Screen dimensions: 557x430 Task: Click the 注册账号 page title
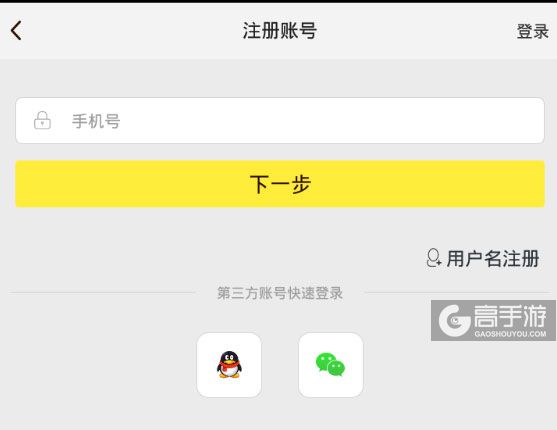(280, 31)
